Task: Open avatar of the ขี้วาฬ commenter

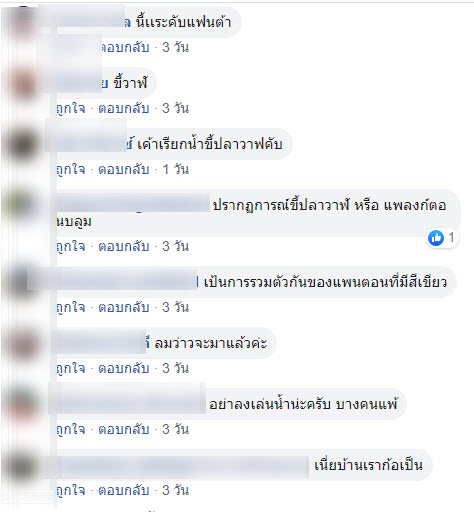Action: [24, 83]
